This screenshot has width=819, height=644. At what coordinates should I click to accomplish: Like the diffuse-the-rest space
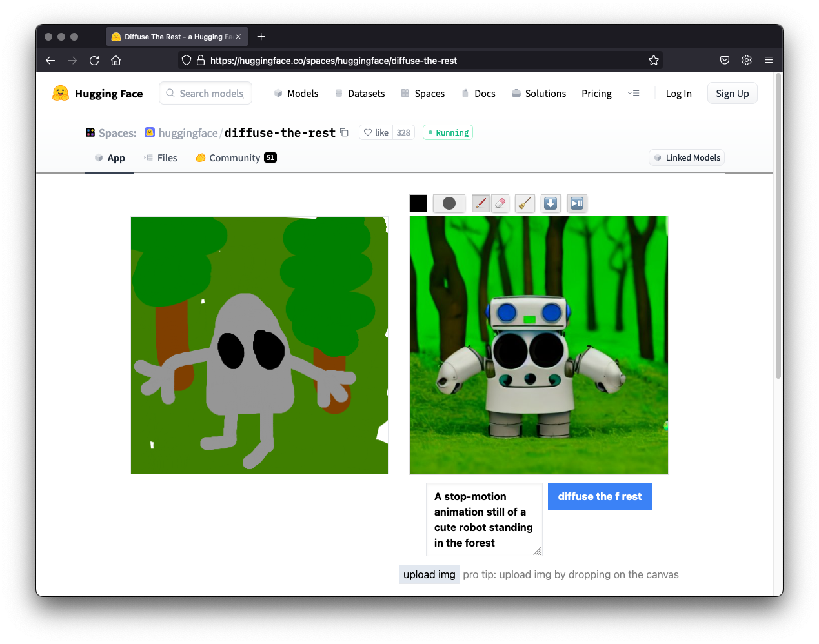(x=376, y=133)
